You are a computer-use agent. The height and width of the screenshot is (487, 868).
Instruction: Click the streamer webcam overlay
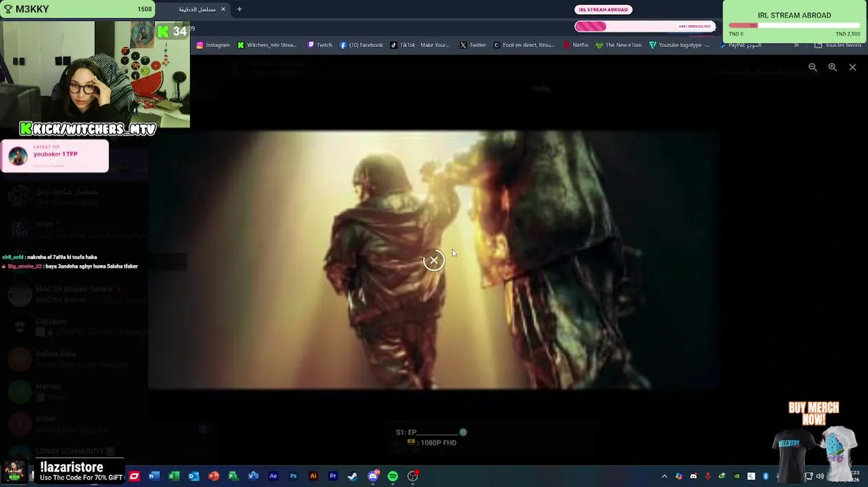pos(95,74)
